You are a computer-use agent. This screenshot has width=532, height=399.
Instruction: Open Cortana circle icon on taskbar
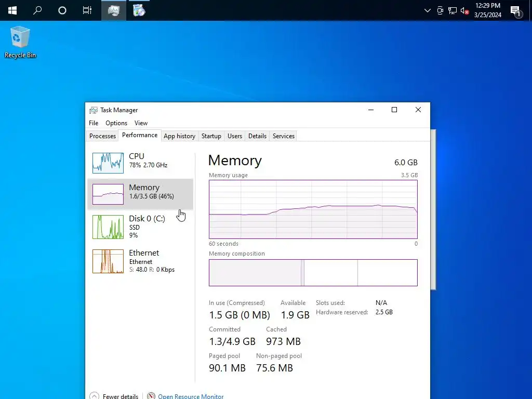tap(62, 10)
